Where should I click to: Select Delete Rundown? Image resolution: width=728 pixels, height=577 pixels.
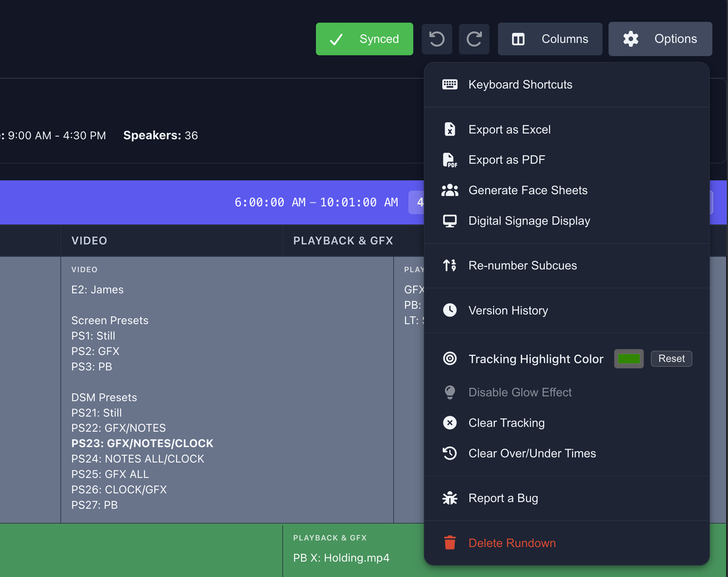[x=567, y=543]
